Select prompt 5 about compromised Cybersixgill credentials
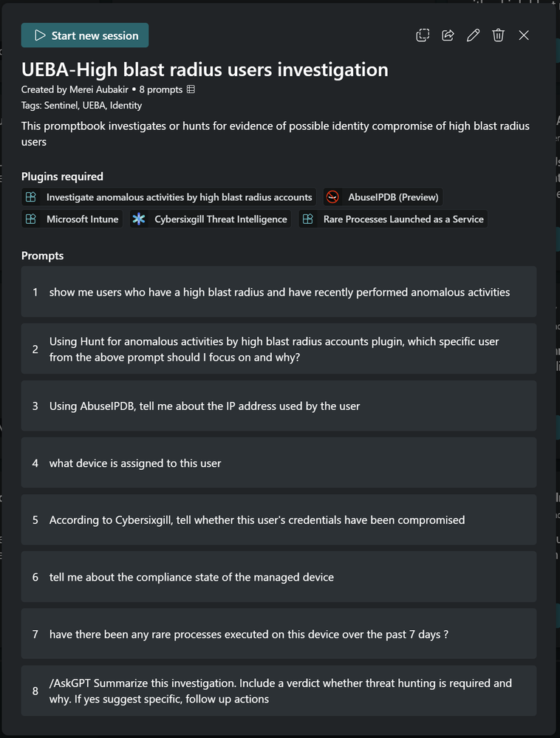This screenshot has height=738, width=560. pos(279,520)
